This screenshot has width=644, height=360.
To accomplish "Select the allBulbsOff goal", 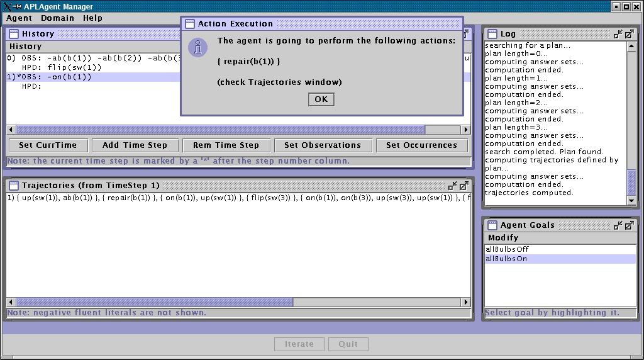I will [x=507, y=249].
